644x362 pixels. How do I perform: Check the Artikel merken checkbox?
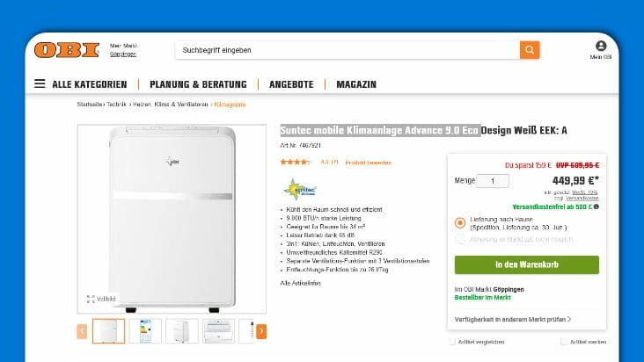tap(564, 342)
